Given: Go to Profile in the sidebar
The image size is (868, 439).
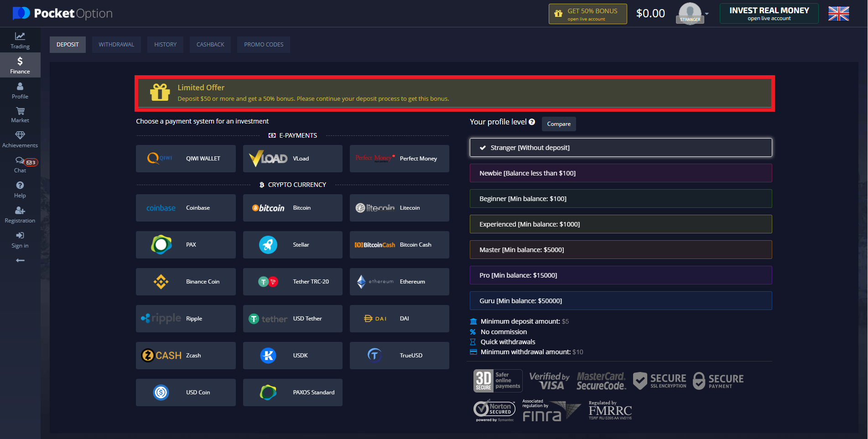Looking at the screenshot, I should [20, 90].
